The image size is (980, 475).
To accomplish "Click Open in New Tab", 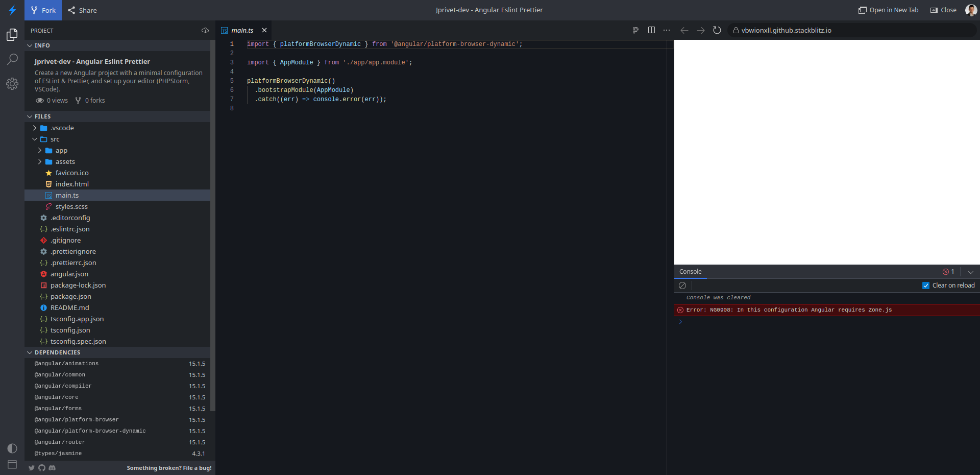I will 888,10.
